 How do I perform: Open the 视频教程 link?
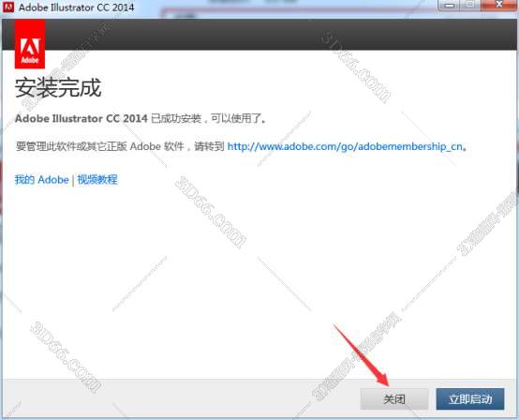tap(97, 180)
